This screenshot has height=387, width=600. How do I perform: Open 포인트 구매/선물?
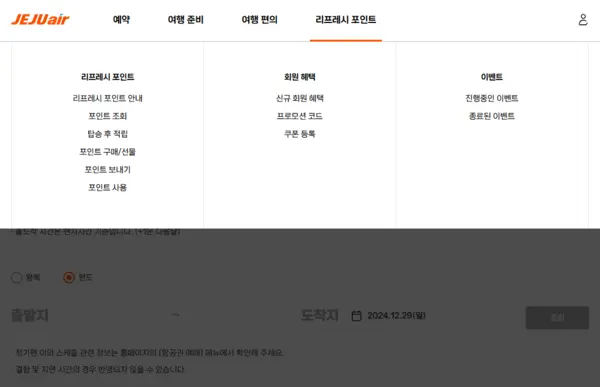[108, 152]
